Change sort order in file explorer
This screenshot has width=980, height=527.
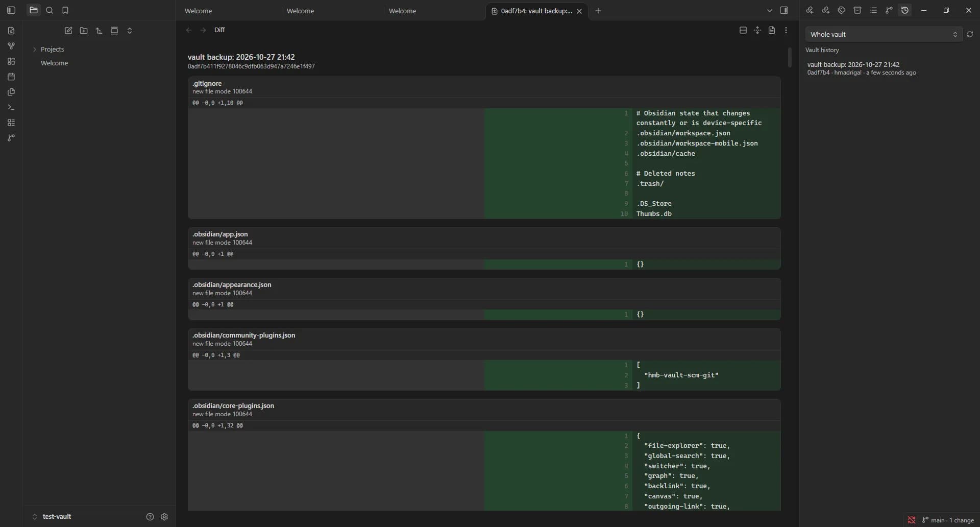point(99,31)
